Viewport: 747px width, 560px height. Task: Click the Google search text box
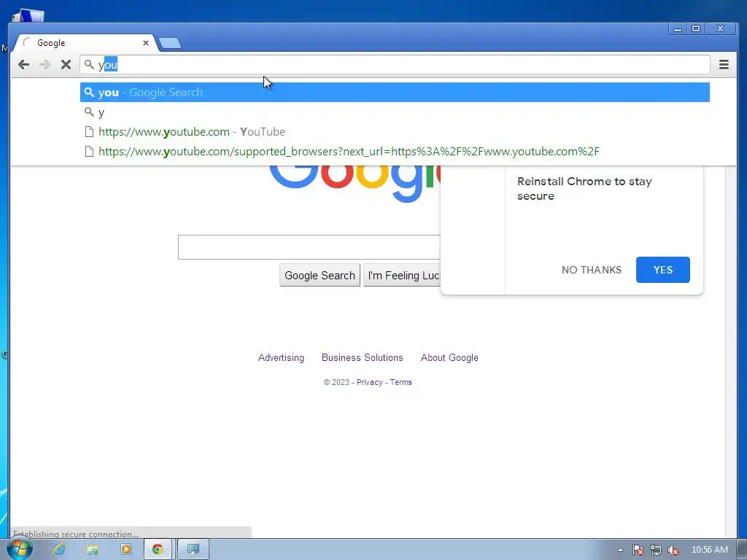point(309,247)
